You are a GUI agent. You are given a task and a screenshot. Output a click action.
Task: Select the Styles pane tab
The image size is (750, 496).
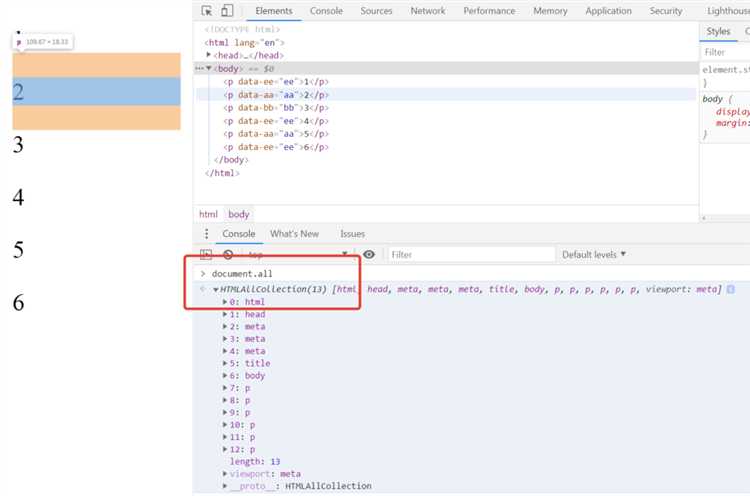pyautogui.click(x=718, y=32)
